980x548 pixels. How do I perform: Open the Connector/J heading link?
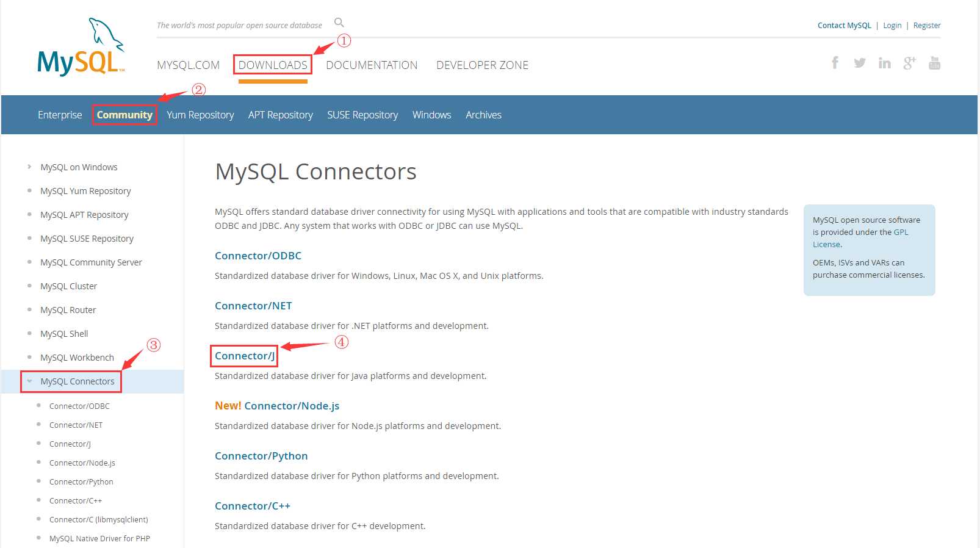click(x=245, y=356)
